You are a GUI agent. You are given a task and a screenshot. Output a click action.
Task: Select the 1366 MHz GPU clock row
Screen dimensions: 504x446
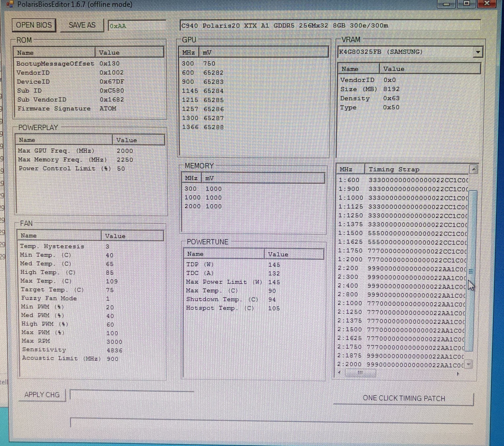click(203, 127)
